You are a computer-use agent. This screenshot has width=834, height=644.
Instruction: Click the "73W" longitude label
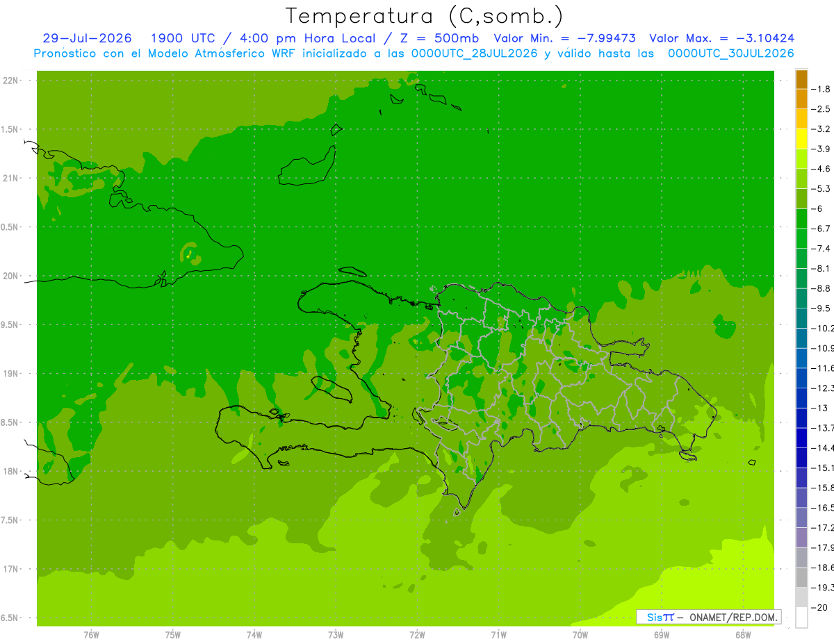point(336,636)
